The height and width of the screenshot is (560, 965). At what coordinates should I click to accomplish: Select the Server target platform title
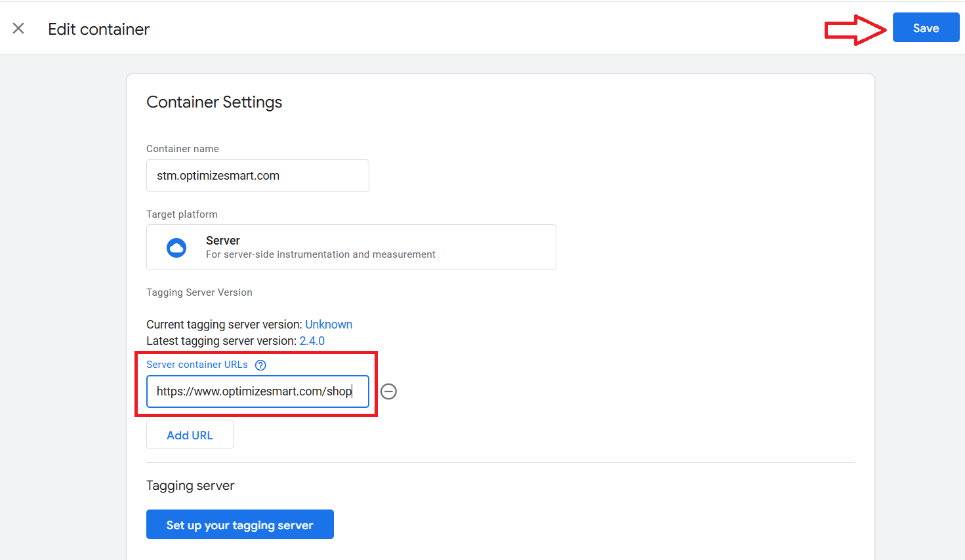pos(223,241)
